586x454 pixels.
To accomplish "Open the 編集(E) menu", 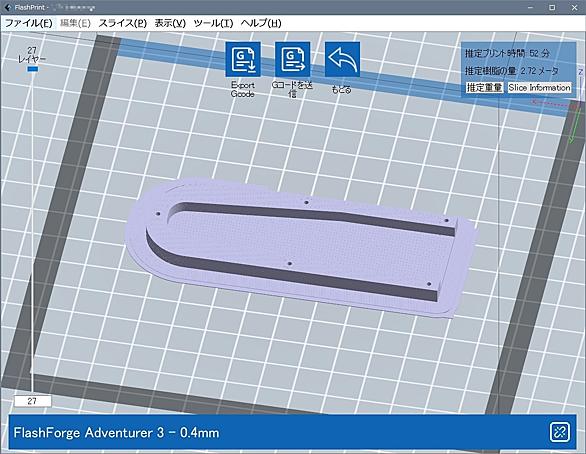I will click(75, 23).
